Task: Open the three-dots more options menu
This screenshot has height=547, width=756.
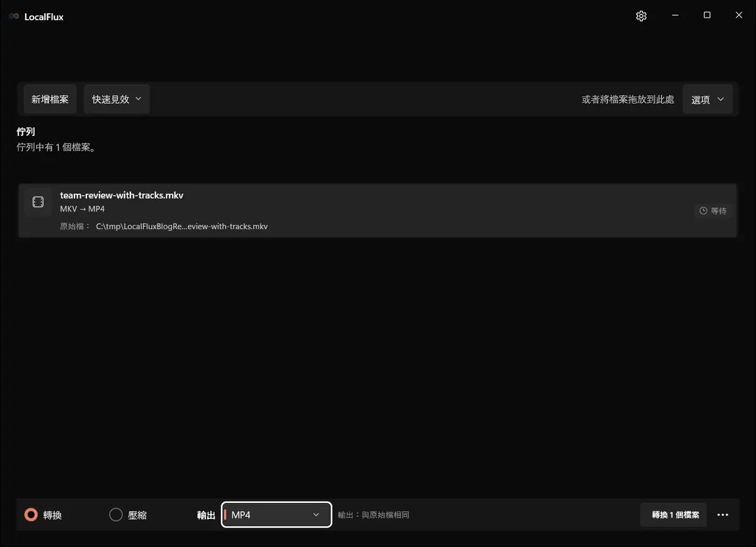Action: pos(723,515)
